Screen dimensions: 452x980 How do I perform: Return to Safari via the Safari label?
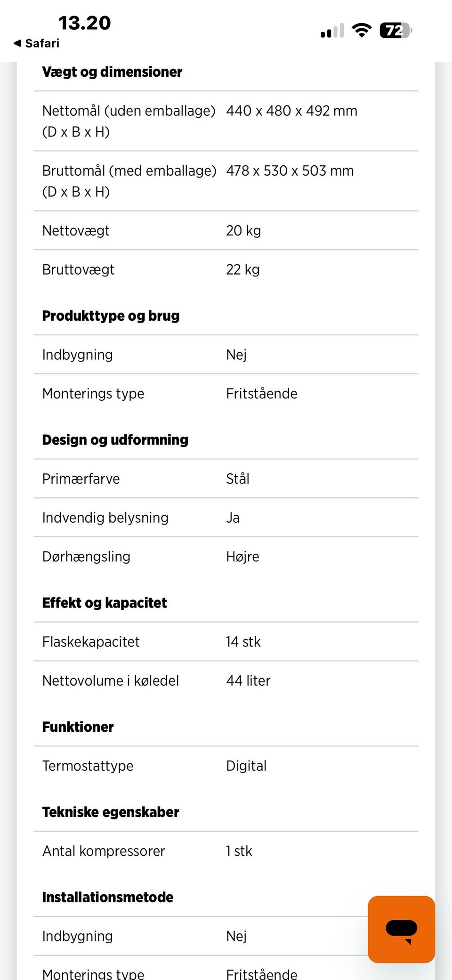tap(42, 43)
